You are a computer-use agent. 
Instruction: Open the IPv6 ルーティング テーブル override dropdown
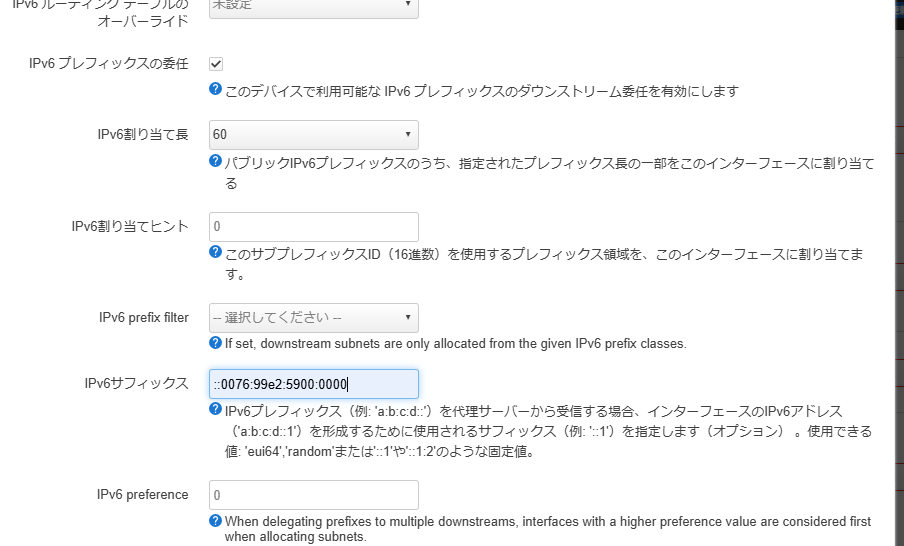314,7
